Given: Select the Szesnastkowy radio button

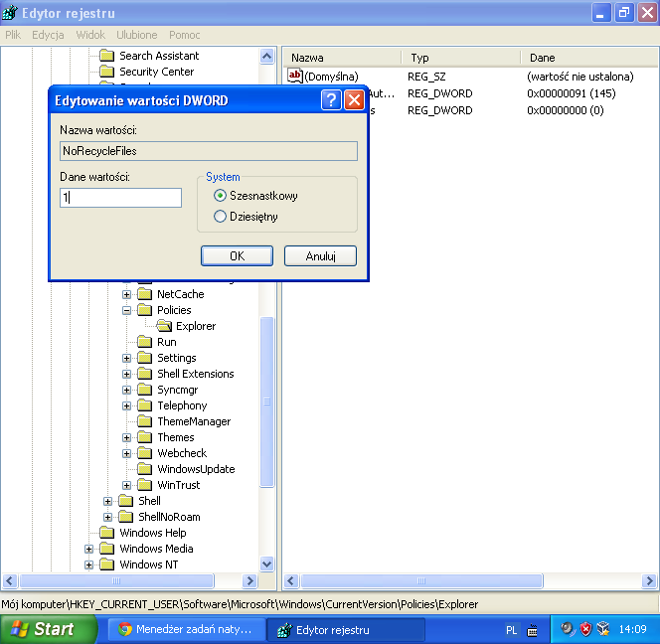Looking at the screenshot, I should (221, 196).
